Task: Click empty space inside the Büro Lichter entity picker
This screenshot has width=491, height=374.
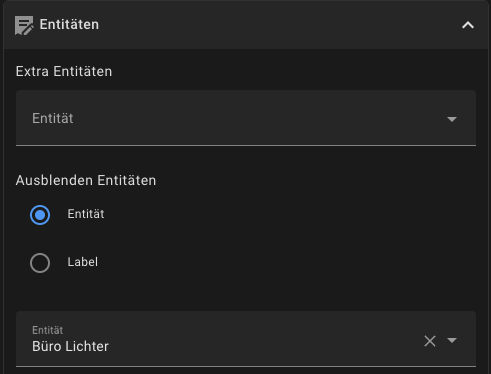Action: coord(263,340)
